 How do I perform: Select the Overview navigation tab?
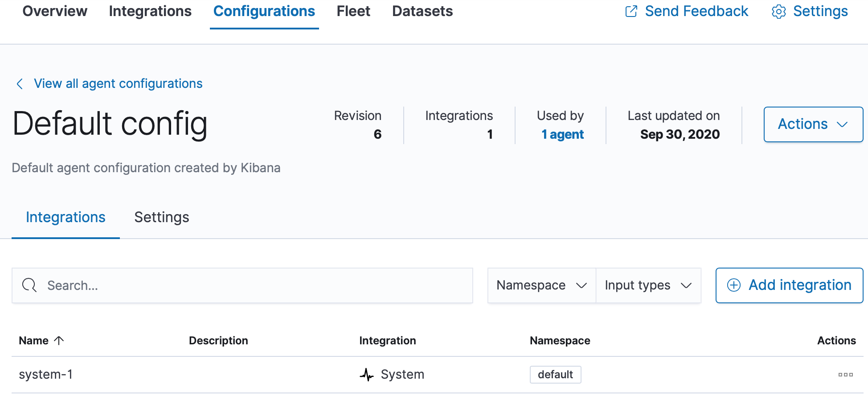(x=54, y=11)
